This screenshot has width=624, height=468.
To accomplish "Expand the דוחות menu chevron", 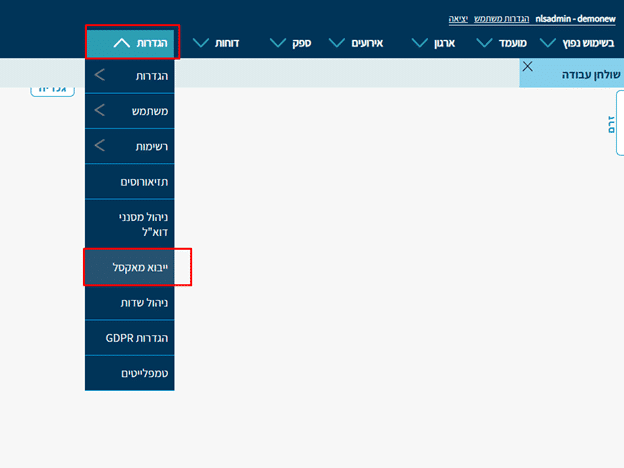I will [x=200, y=43].
